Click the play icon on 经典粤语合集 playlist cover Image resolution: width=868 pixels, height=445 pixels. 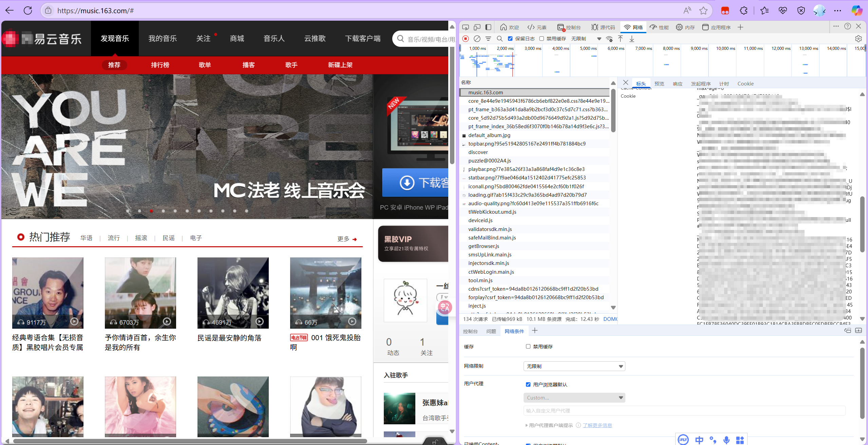click(74, 321)
